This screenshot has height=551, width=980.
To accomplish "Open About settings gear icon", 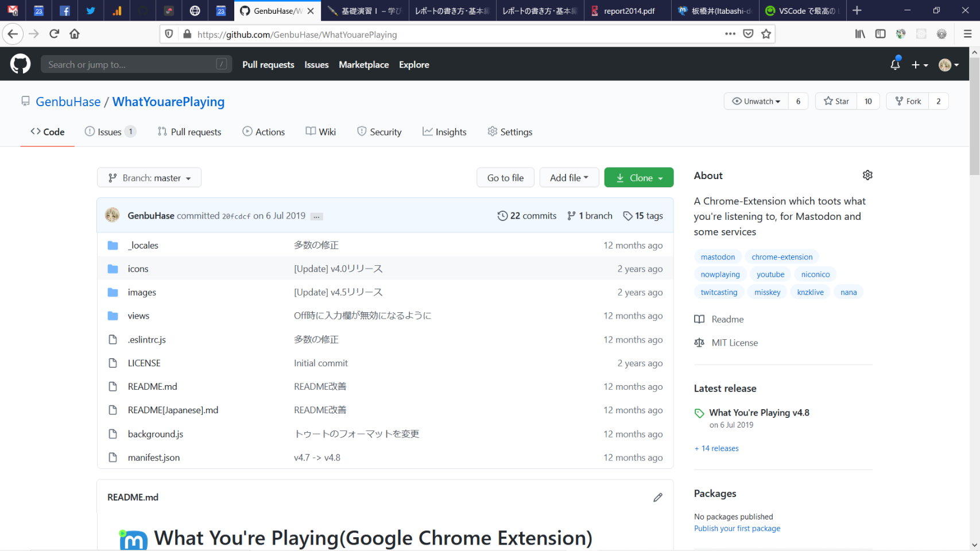I will point(867,175).
